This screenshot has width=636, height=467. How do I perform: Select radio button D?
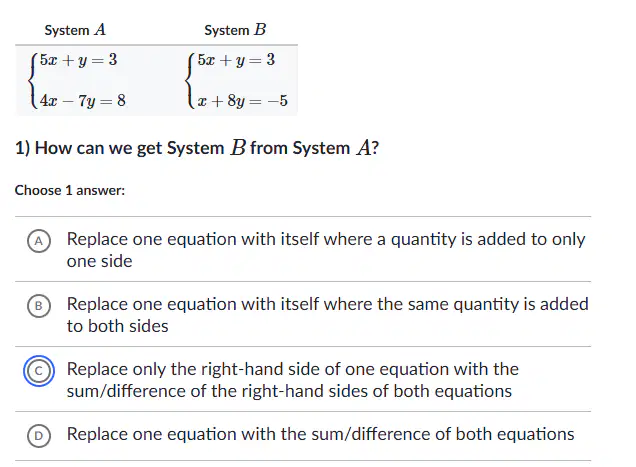(39, 436)
